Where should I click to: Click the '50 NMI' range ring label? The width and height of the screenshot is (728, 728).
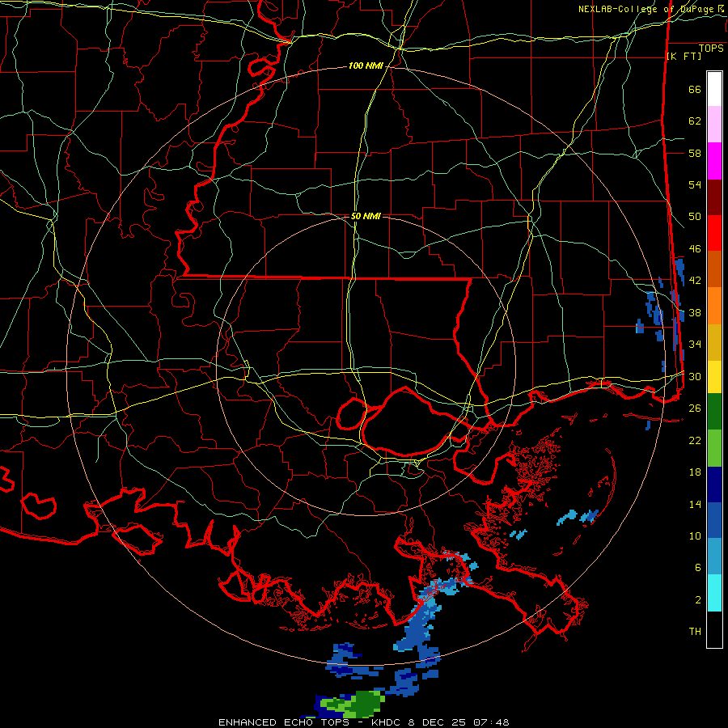click(366, 216)
